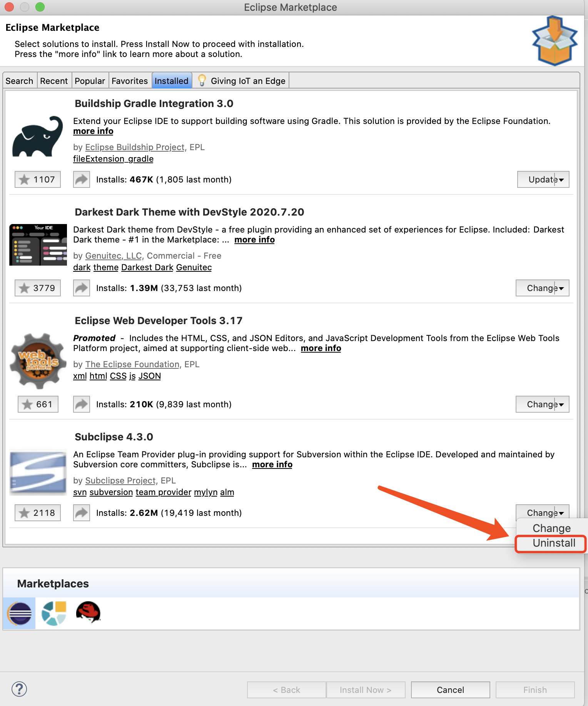588x706 pixels.
Task: Click the team provider tag link
Action: [164, 492]
